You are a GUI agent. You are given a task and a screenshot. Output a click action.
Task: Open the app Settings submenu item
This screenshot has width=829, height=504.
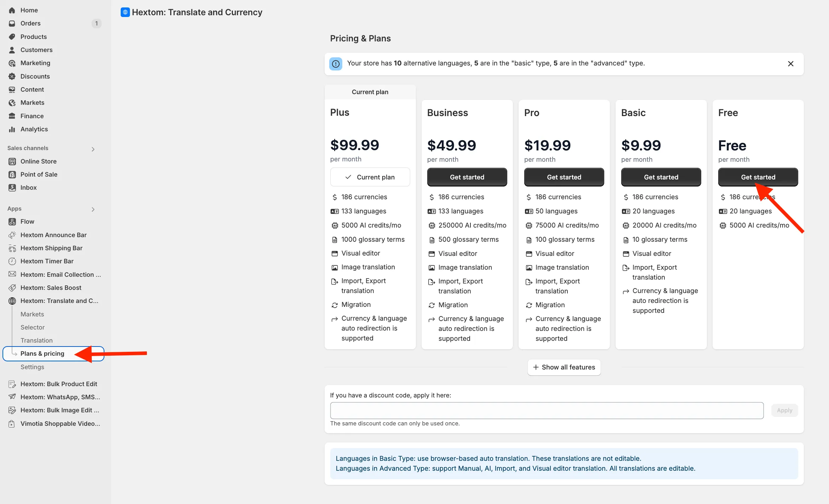pyautogui.click(x=32, y=367)
